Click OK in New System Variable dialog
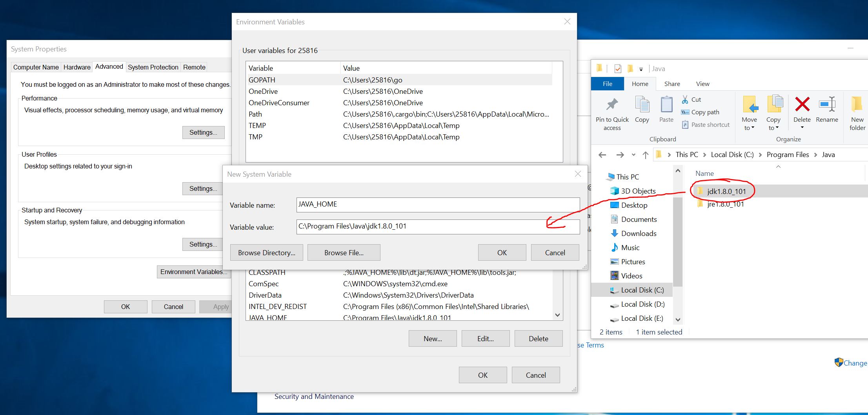 coord(502,253)
